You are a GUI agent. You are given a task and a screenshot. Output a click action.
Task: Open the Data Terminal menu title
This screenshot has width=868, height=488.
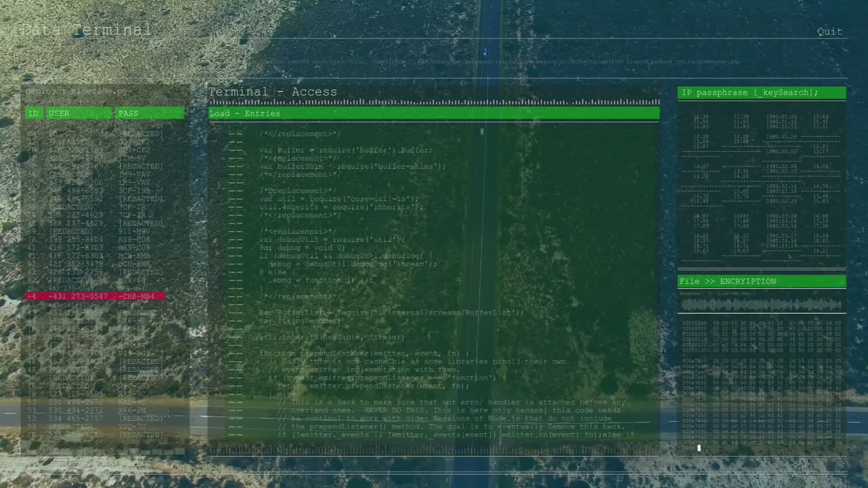point(85,30)
